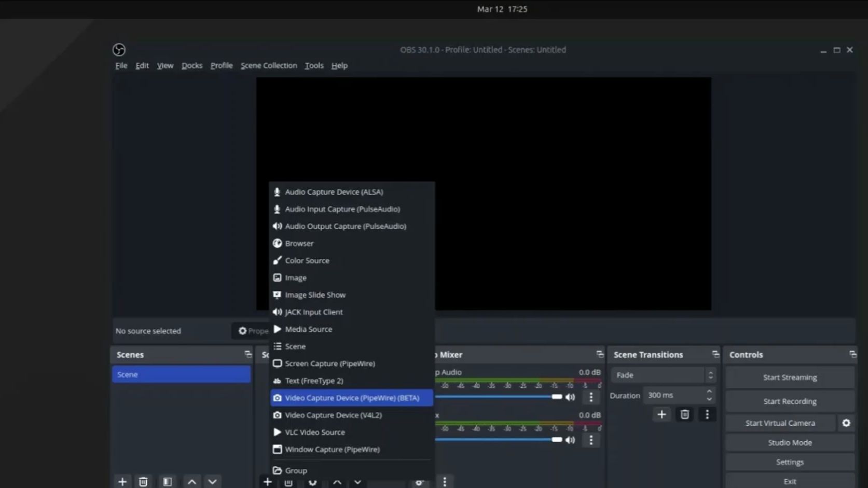The image size is (868, 488).
Task: Select Video Capture Device (V4L2) from the list
Action: pos(333,415)
